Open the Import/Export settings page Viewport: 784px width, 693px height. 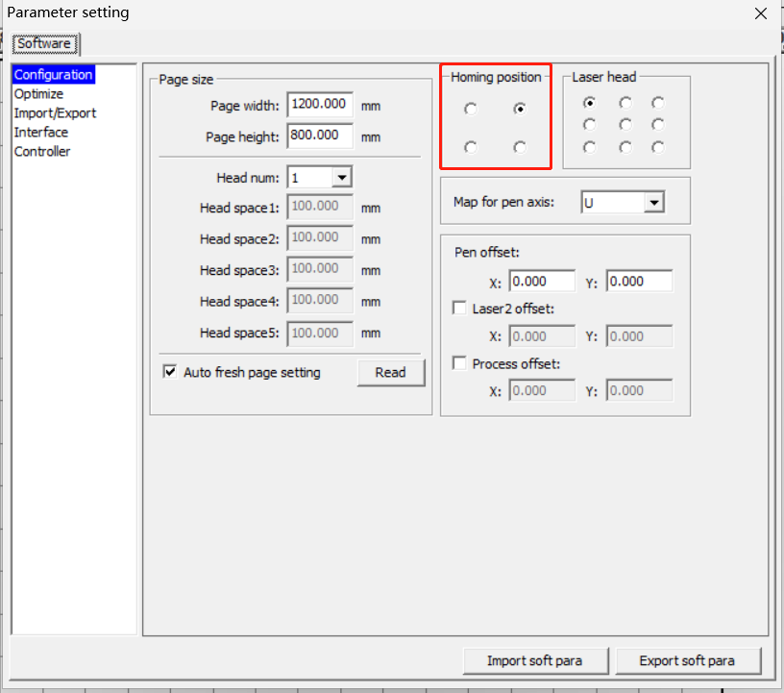[x=55, y=113]
